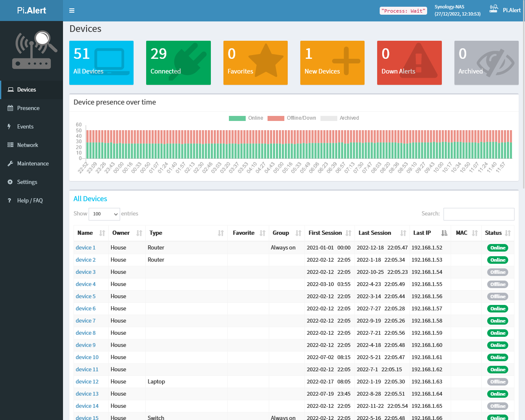525x420 pixels.
Task: Click the Search input field
Action: pyautogui.click(x=478, y=214)
